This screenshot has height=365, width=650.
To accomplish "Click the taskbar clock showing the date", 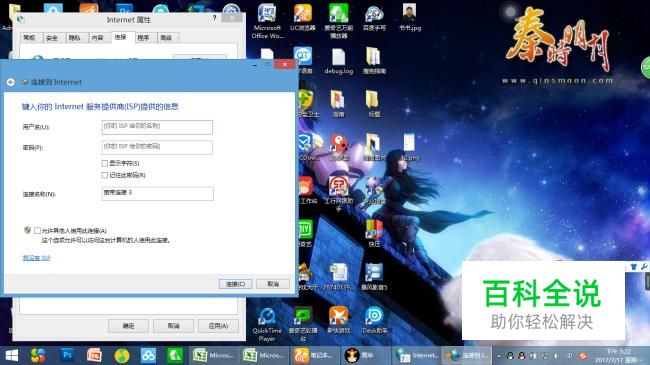I will (x=619, y=356).
